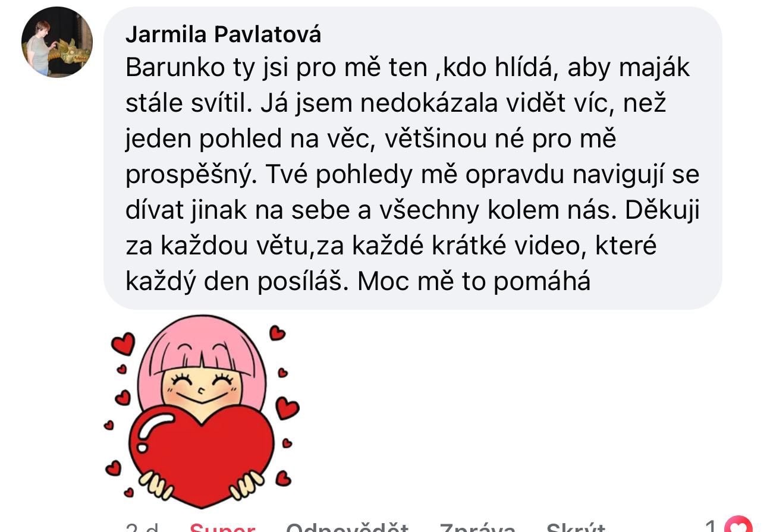
Task: Hide the comment with Skrýt
Action: [576, 527]
